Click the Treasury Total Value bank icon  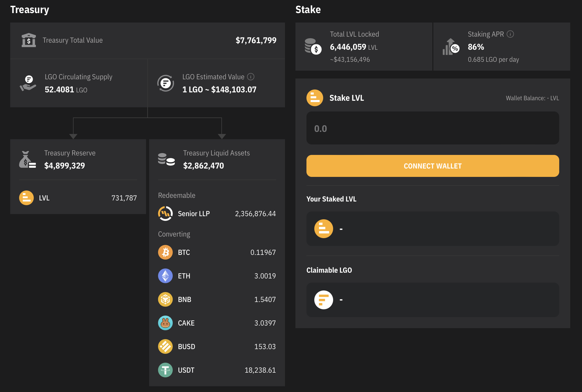[29, 40]
